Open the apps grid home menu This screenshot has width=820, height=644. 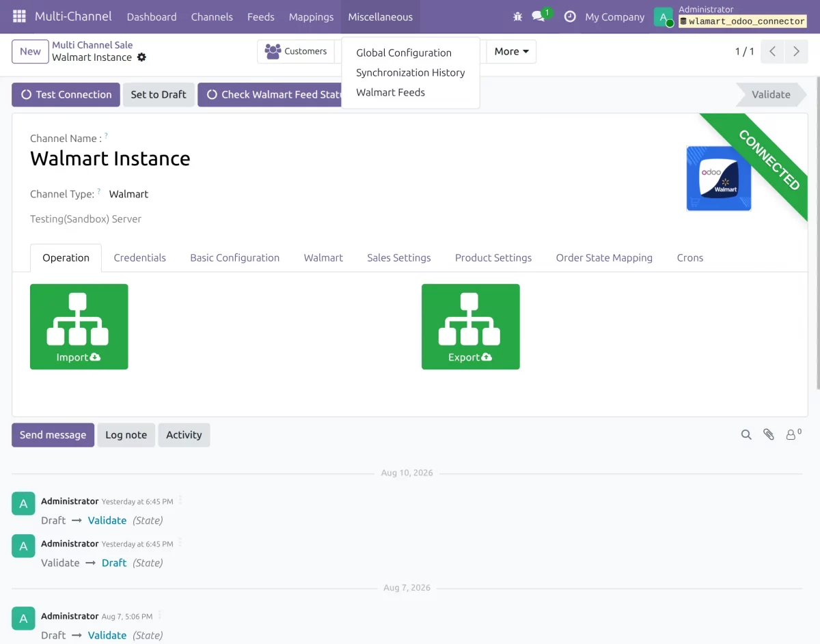coord(19,16)
